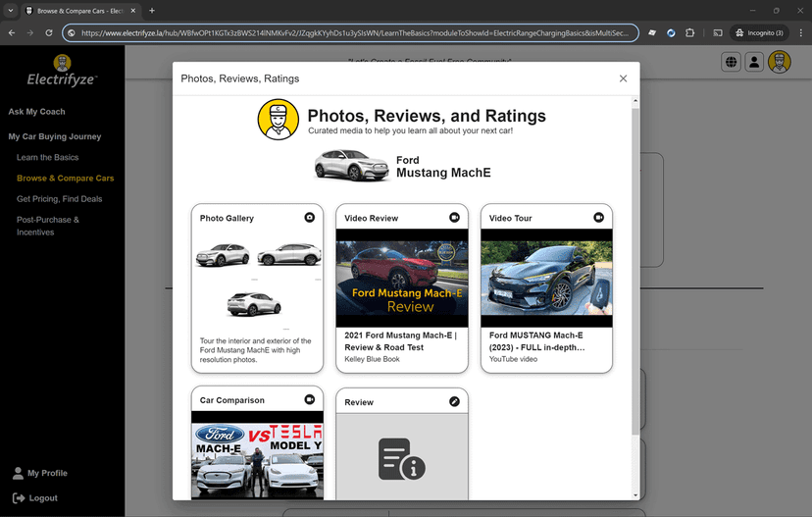Click the video icon on Car Comparison card
Screen dimensions: 812x517
point(310,400)
